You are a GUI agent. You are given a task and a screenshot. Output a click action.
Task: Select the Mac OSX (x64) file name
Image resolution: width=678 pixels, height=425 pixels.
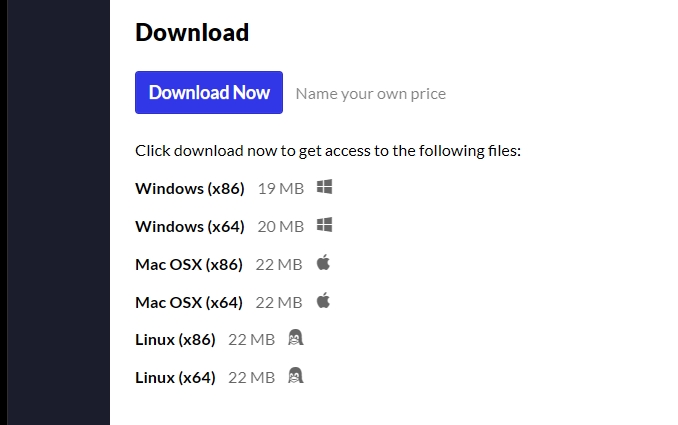(x=189, y=303)
